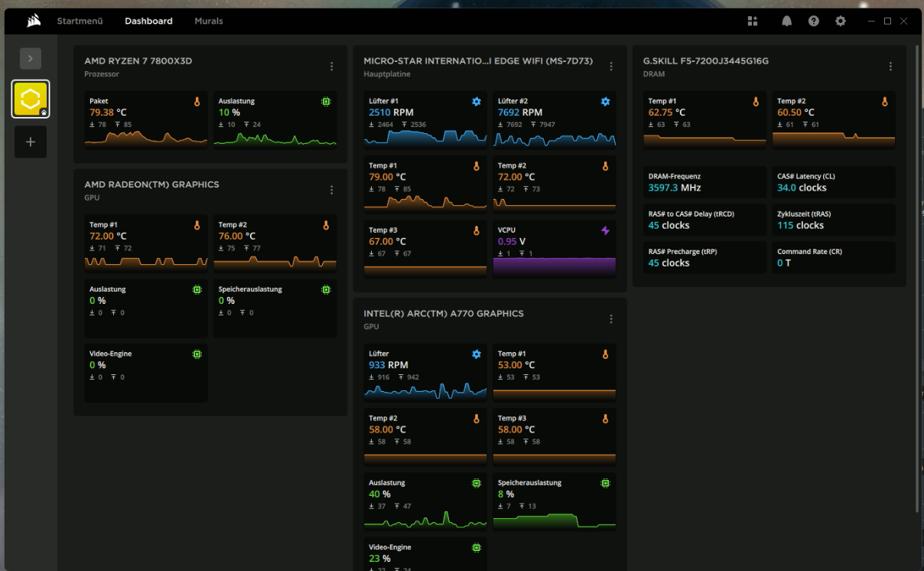Select the Lüfter #1 2510 RPM value

click(391, 113)
